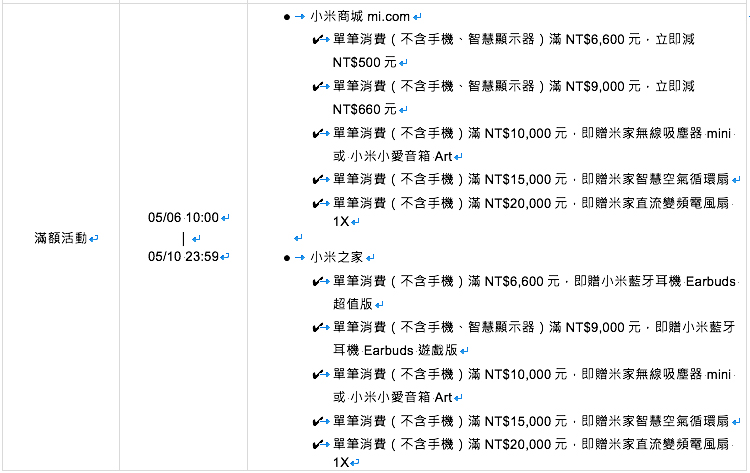
Task: Click the NT$500 元 text
Action: coord(364,62)
